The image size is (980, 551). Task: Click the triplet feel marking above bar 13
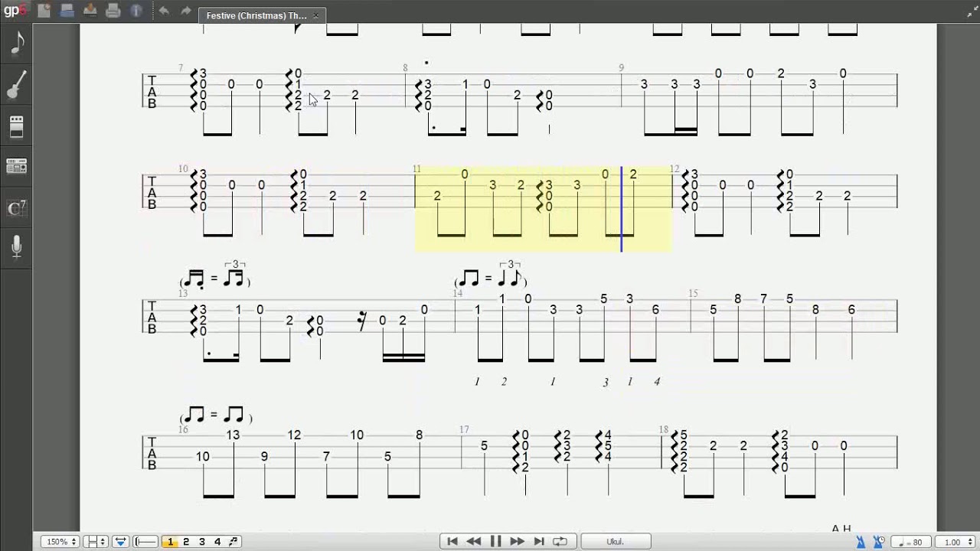coord(215,276)
